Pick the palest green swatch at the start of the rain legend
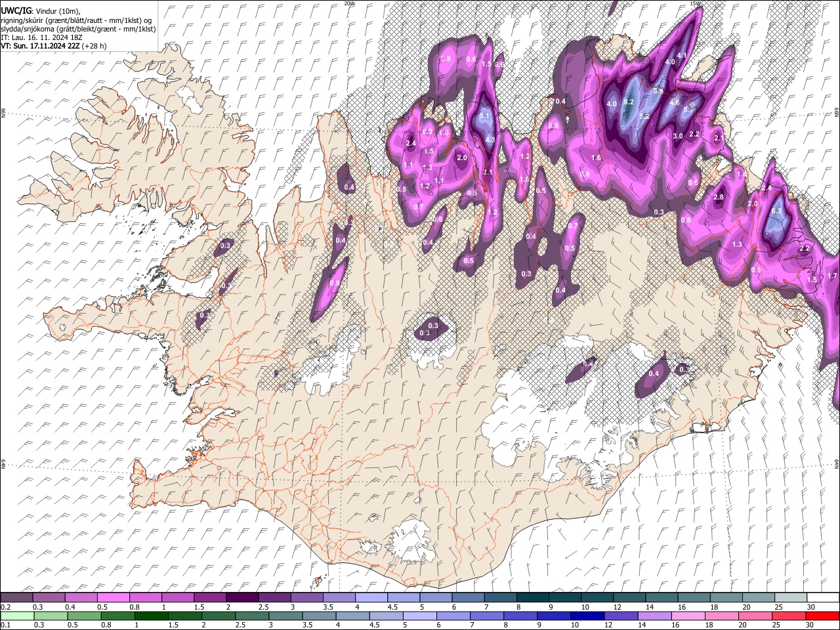This screenshot has height=630, width=840. point(16,616)
